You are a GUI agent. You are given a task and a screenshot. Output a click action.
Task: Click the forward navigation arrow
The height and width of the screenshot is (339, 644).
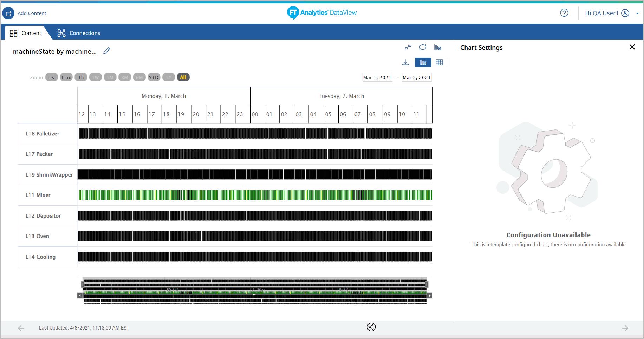(x=625, y=328)
